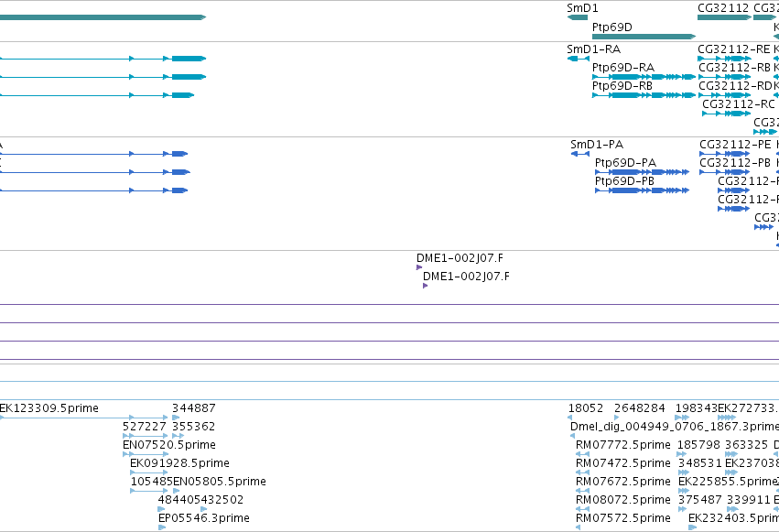This screenshot has height=532, width=779.
Task: Select the EN05805.5prime label
Action: click(219, 482)
